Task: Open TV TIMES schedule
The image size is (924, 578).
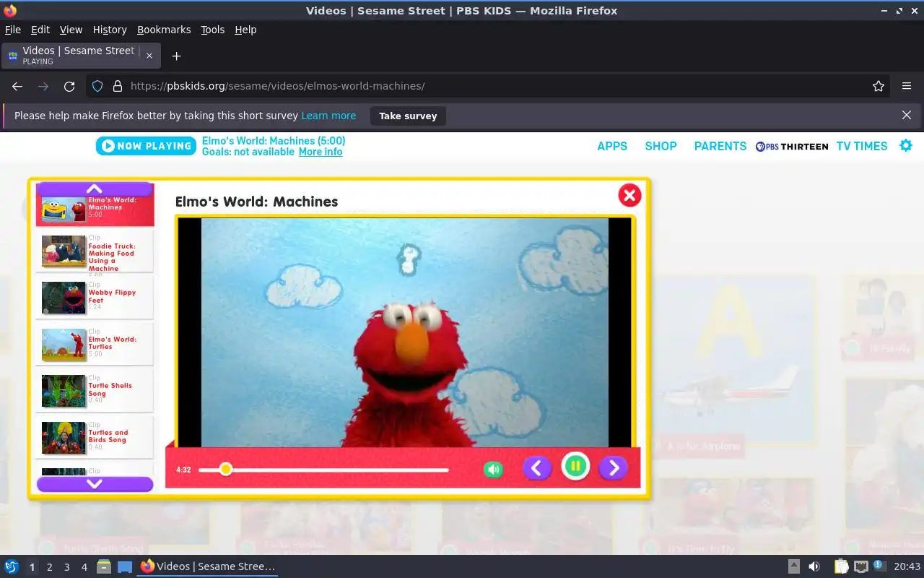Action: (862, 146)
